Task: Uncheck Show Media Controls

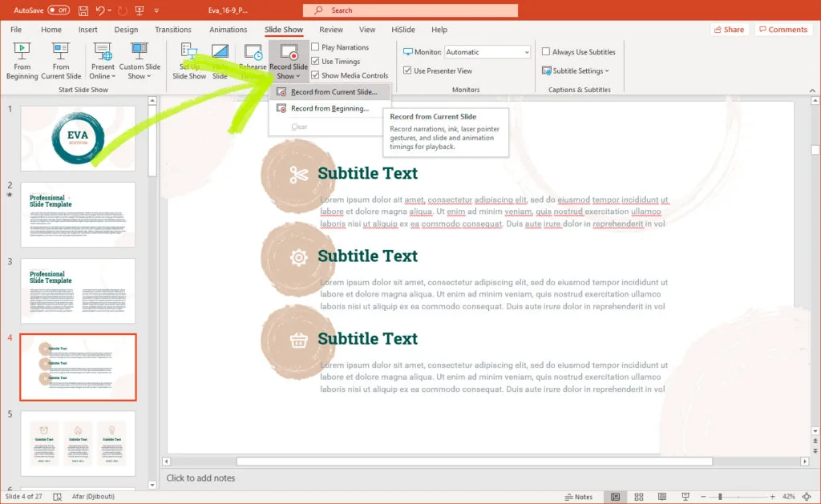Action: [x=315, y=75]
